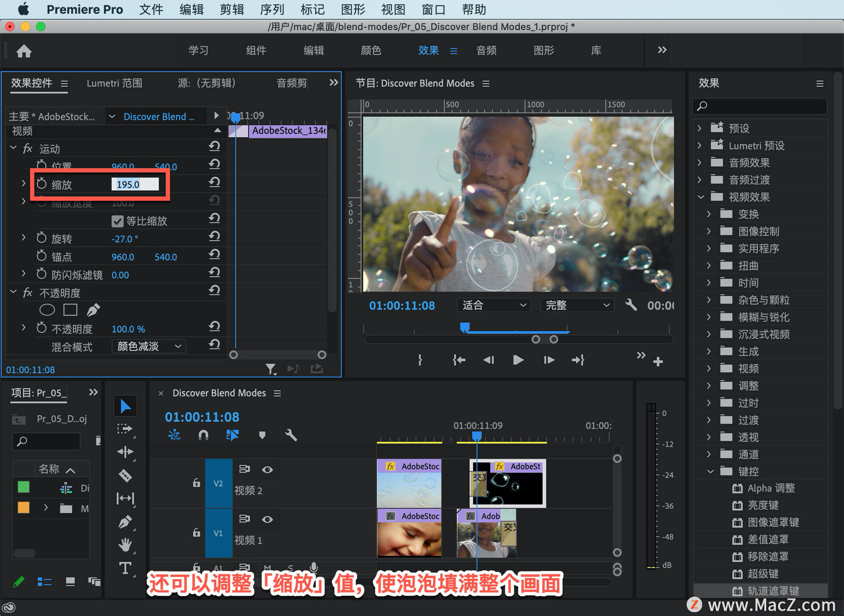Select the Ripple Edit tool
This screenshot has height=616, width=844.
[125, 452]
